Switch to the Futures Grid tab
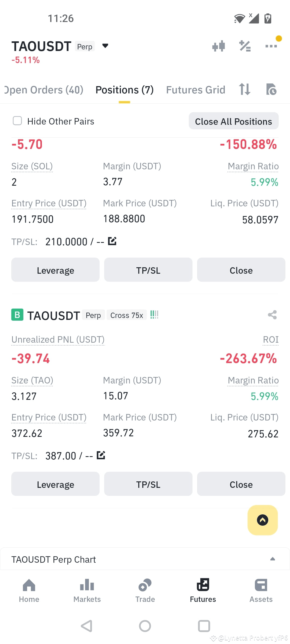 click(x=195, y=90)
